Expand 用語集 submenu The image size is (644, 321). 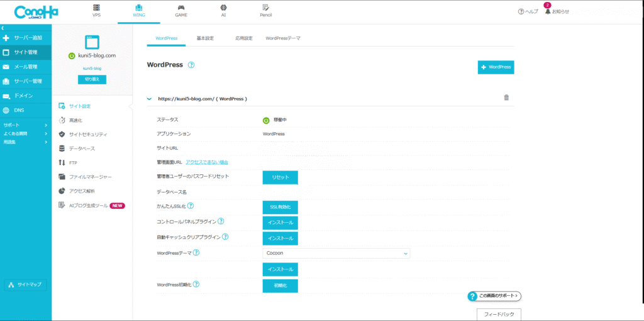coord(25,142)
